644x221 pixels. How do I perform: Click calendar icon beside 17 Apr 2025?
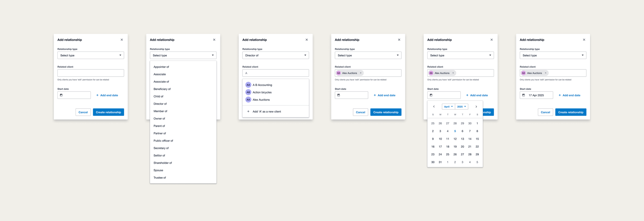pos(524,95)
